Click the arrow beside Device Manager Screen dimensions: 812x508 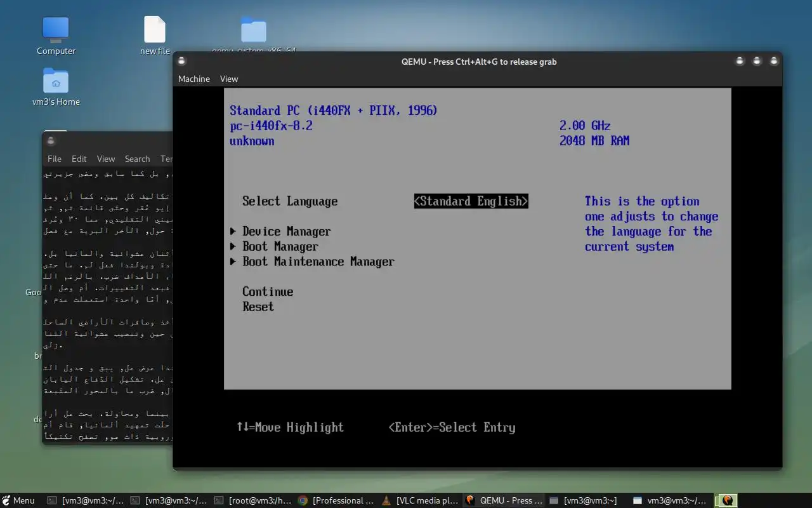click(x=233, y=232)
